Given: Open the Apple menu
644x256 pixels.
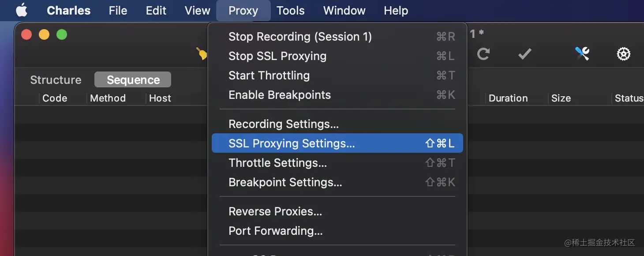Looking at the screenshot, I should (x=22, y=11).
